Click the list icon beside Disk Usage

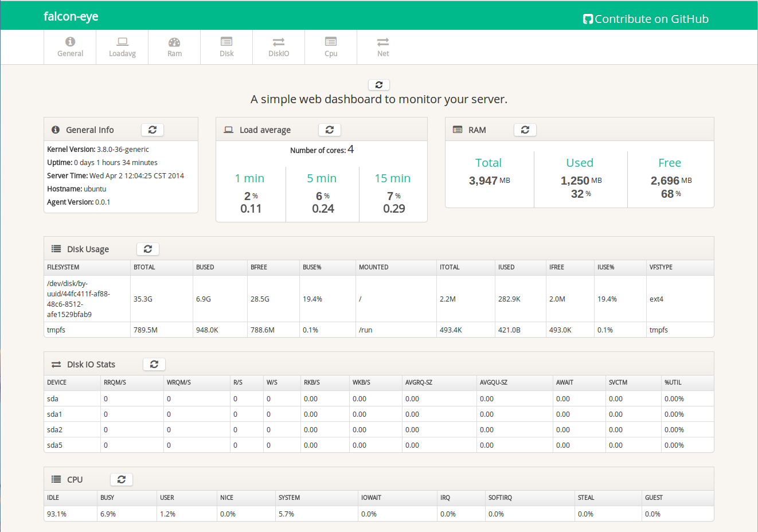[x=56, y=249]
